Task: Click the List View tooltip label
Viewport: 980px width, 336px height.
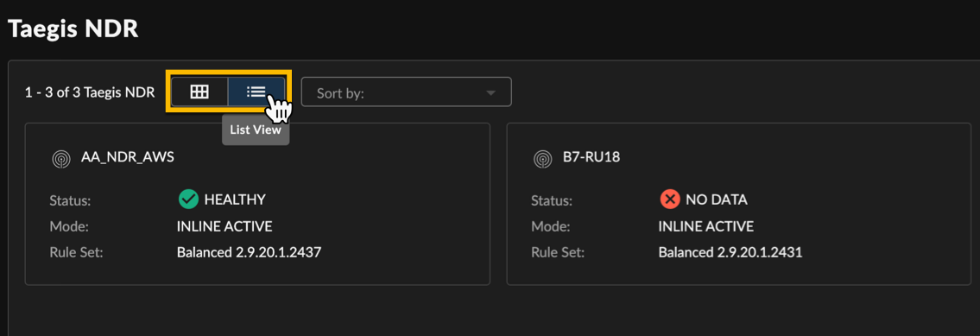Action: (x=256, y=130)
